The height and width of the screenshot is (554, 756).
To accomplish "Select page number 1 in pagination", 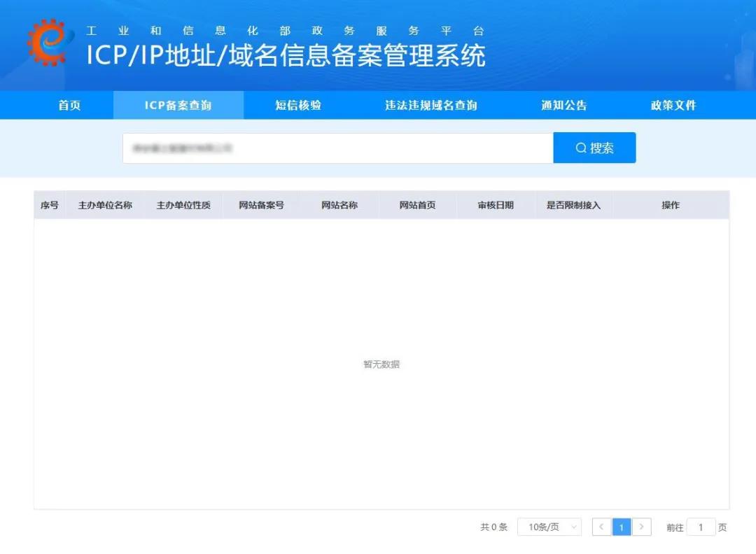I will 622,527.
